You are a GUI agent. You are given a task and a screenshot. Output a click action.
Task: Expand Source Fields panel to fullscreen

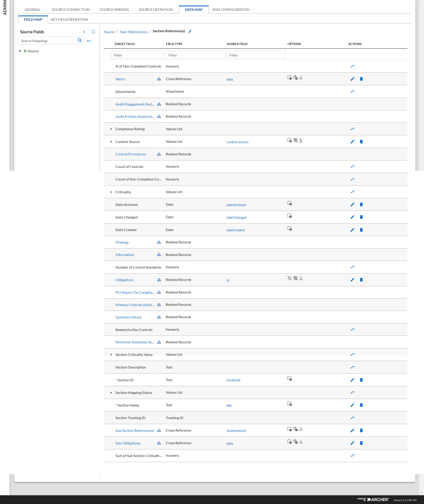pyautogui.click(x=93, y=32)
